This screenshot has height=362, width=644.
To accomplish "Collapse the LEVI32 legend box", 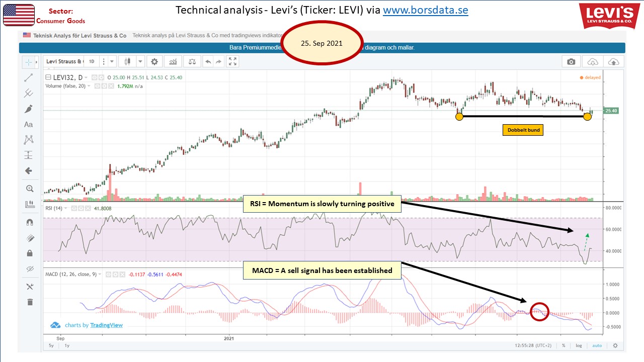I will 48,77.
